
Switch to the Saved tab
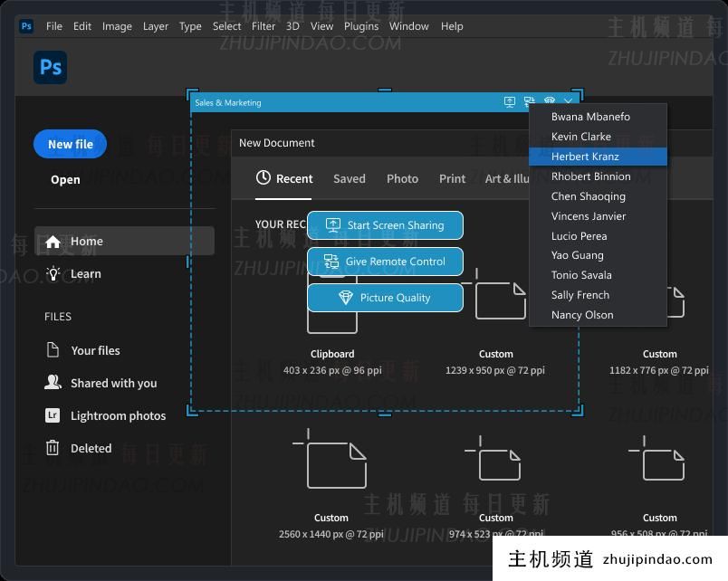click(x=350, y=178)
